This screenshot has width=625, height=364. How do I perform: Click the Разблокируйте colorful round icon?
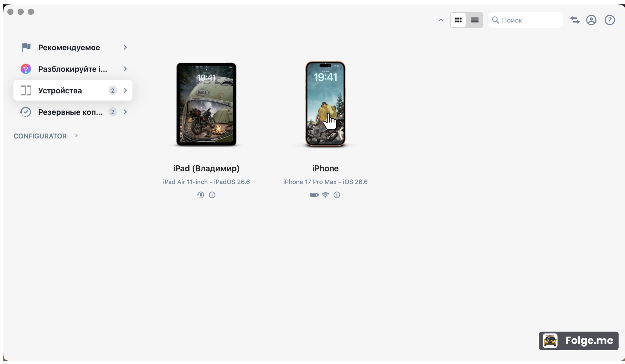[26, 69]
